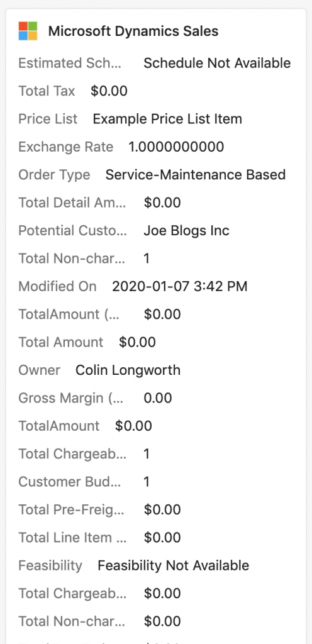This screenshot has width=312, height=644.
Task: Click the Gross Margin 0.00 value
Action: (x=158, y=398)
